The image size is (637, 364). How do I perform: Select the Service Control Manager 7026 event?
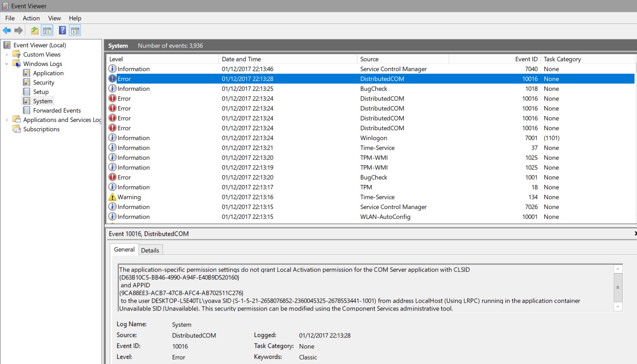point(370,207)
